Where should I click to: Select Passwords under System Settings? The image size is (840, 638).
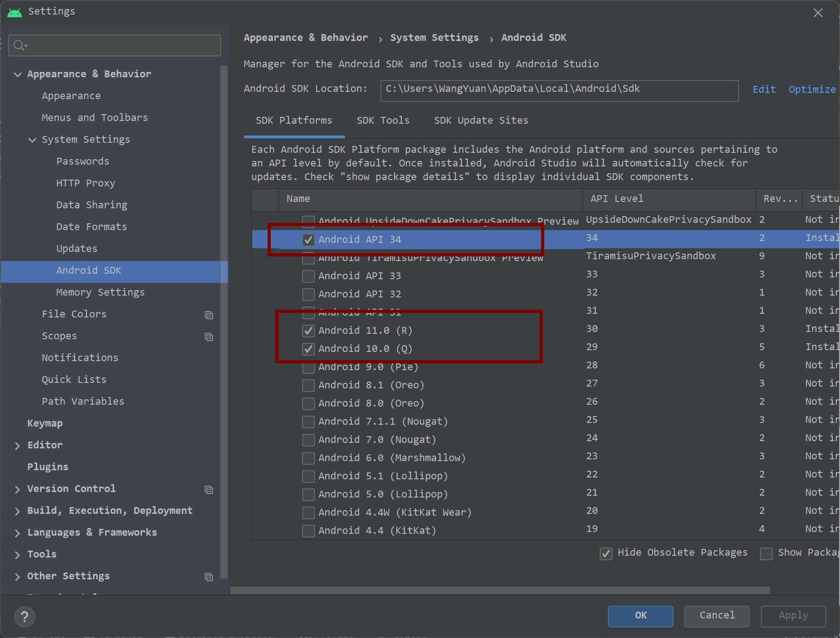point(83,161)
